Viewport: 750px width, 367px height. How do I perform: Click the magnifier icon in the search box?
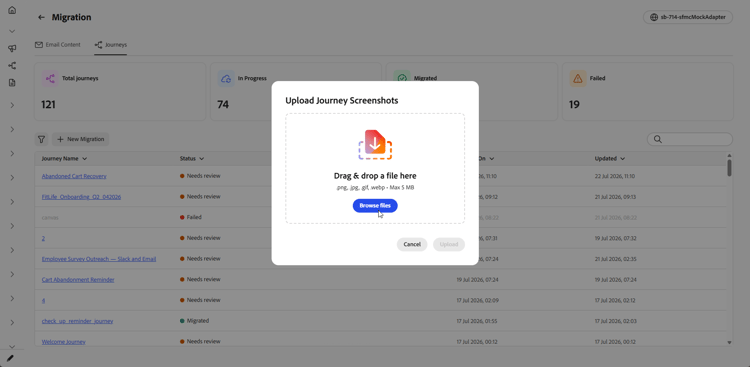click(658, 139)
